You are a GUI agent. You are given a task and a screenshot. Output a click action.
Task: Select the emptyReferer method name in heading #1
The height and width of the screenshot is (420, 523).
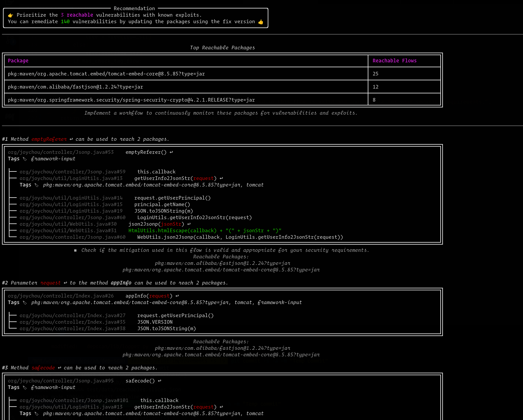[49, 139]
